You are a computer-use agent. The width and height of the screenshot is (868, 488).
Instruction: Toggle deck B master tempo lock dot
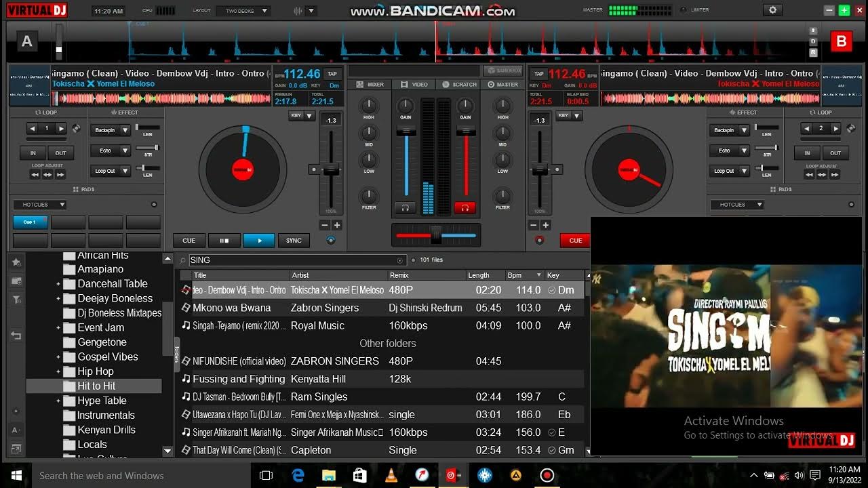539,239
